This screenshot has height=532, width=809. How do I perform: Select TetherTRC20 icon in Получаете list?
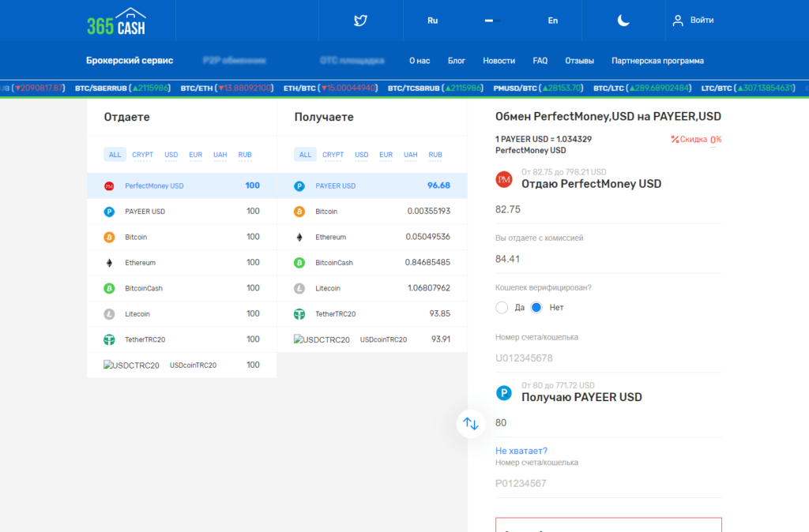(299, 314)
